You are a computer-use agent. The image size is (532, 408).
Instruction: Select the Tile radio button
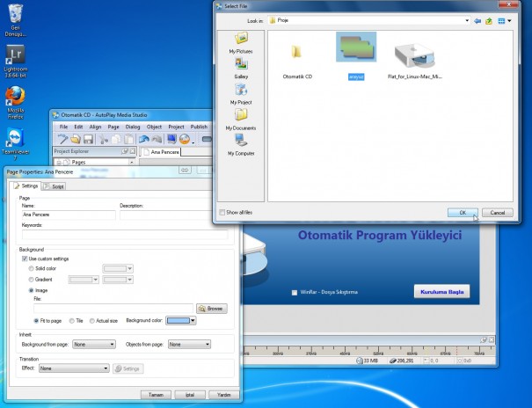tap(72, 321)
